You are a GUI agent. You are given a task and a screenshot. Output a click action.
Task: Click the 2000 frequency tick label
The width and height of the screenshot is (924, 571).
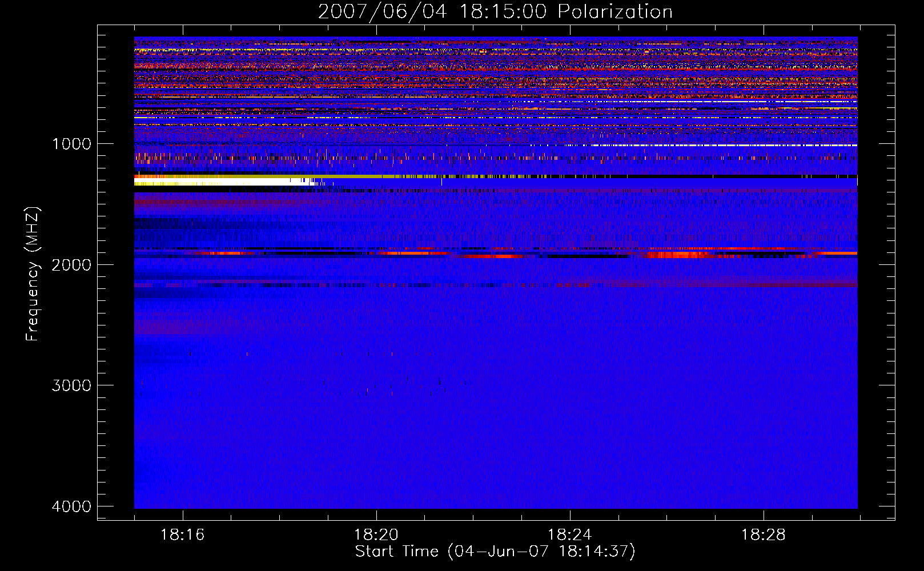(x=71, y=264)
